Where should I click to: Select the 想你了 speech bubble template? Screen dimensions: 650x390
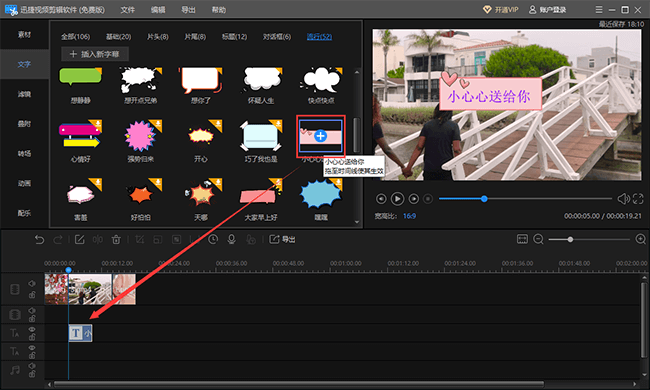(201, 81)
